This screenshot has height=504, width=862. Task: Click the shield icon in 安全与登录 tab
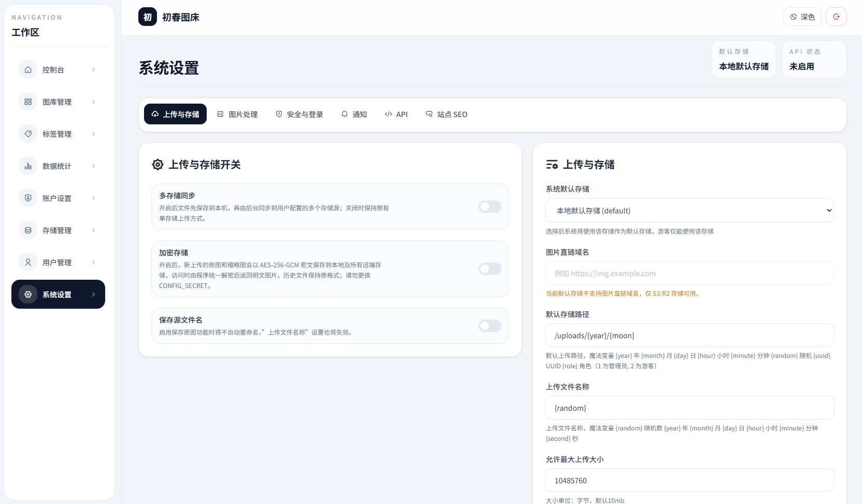pos(279,114)
